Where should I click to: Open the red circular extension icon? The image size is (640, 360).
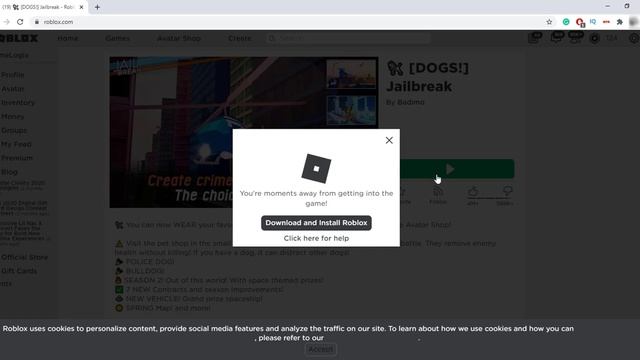[x=580, y=22]
